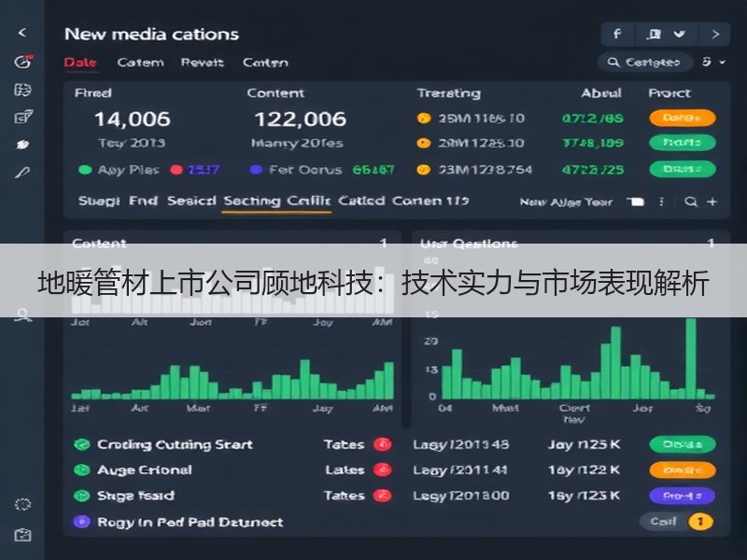Viewport: 747px width, 560px height.
Task: Toggle the green Apy Piles legend dot
Action: [x=85, y=170]
